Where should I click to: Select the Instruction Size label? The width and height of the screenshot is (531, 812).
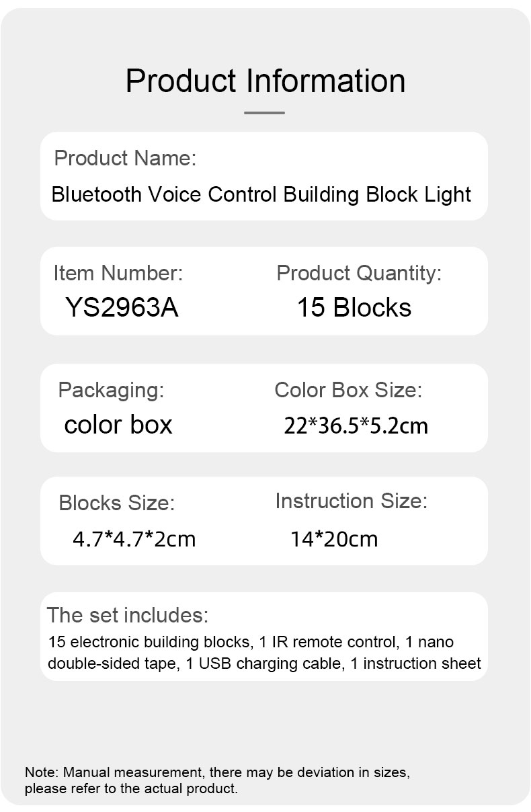(351, 501)
